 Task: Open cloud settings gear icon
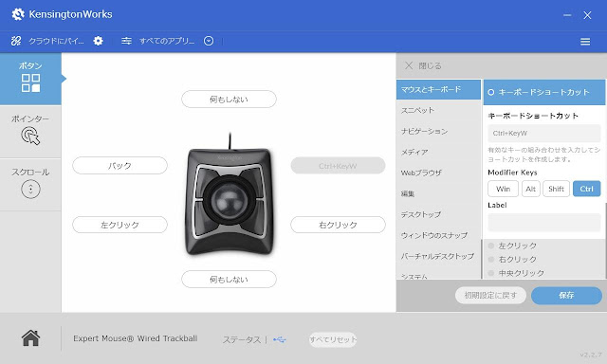click(99, 41)
